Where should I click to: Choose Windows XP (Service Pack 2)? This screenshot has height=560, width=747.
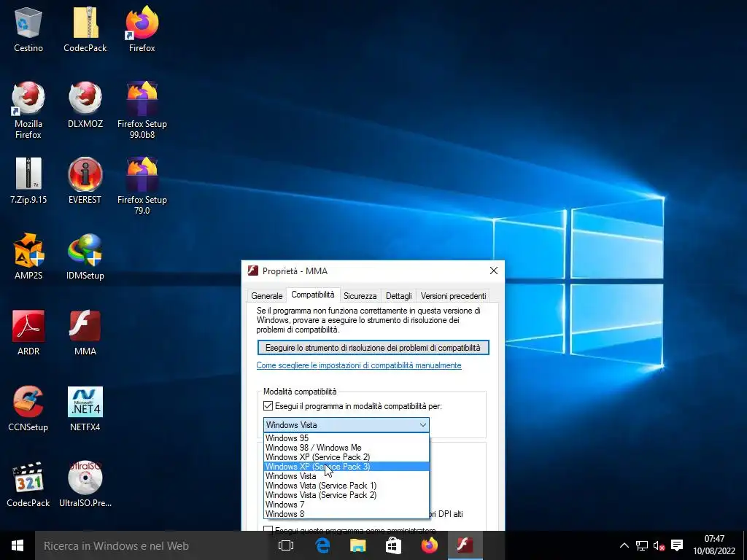point(347,457)
